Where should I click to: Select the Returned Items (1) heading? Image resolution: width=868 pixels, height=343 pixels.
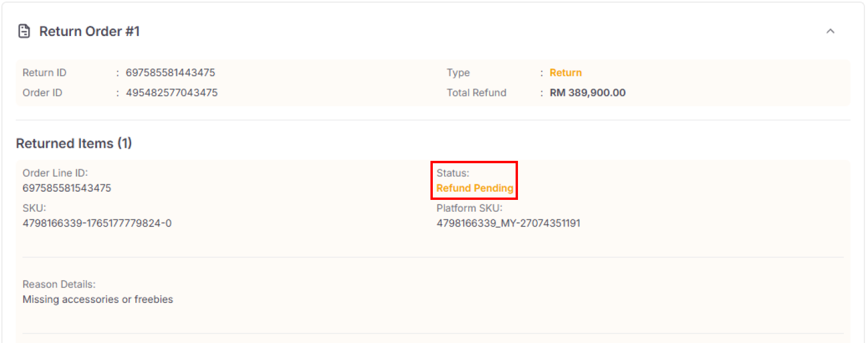[74, 143]
